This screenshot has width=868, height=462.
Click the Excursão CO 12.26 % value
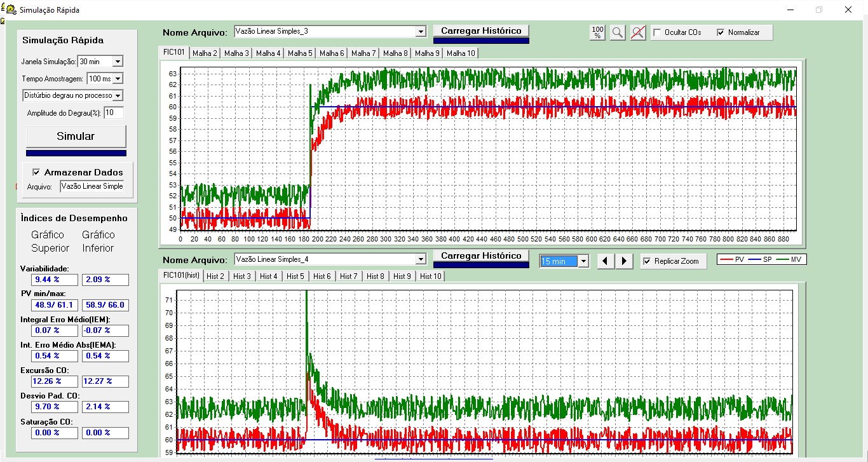click(x=55, y=381)
